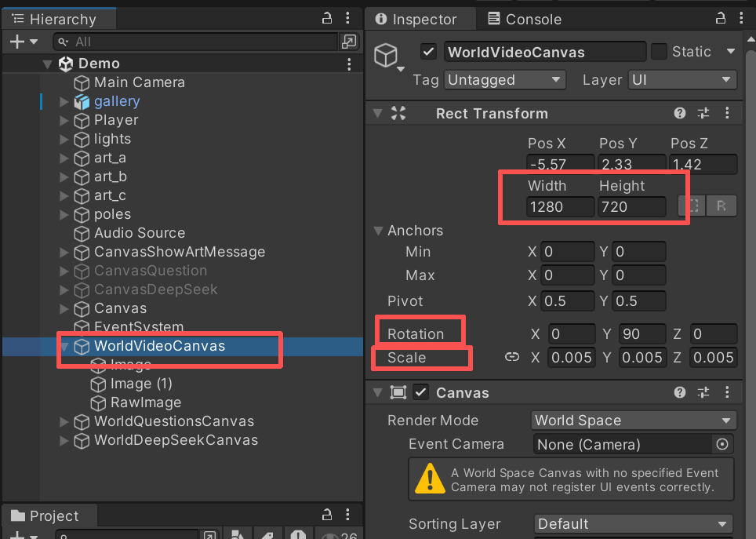Open Rect Transform preset settings
Screen dimensions: 756x539
(703, 114)
